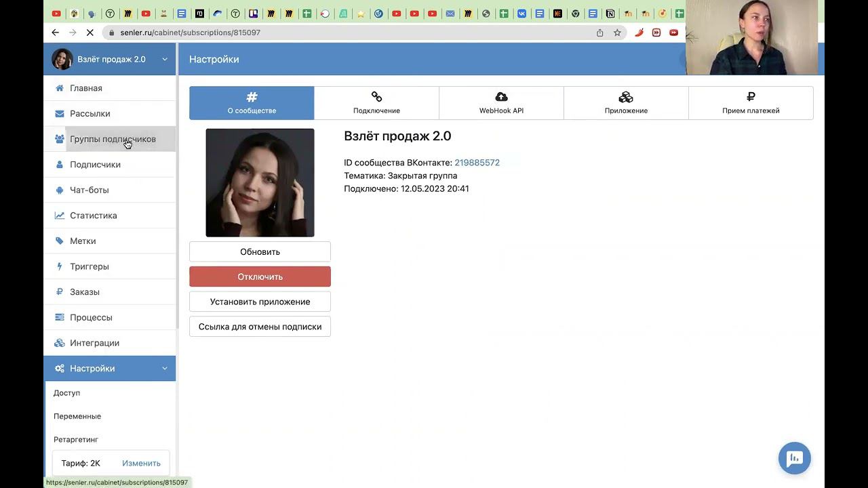Select Переменные in the settings submenu

point(77,416)
